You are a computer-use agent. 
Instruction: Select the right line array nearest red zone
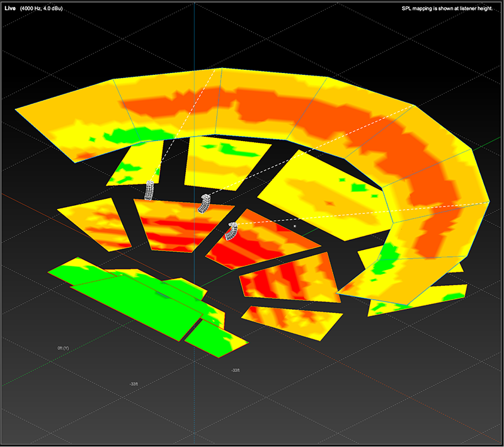(232, 231)
